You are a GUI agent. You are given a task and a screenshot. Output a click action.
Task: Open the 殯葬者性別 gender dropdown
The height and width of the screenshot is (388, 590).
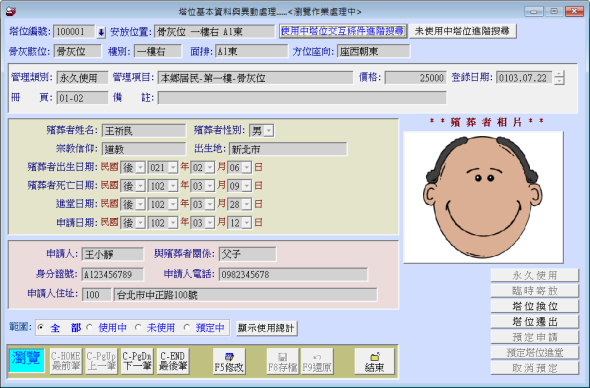[x=269, y=131]
